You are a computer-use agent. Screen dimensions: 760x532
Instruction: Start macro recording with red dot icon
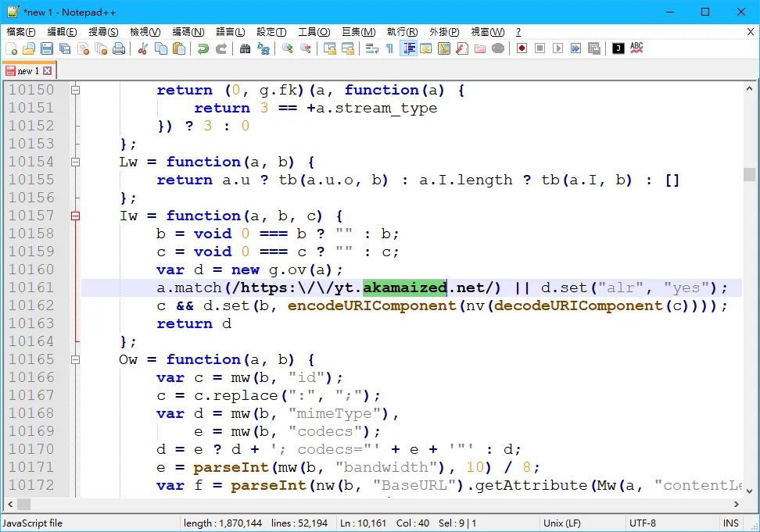click(x=522, y=48)
